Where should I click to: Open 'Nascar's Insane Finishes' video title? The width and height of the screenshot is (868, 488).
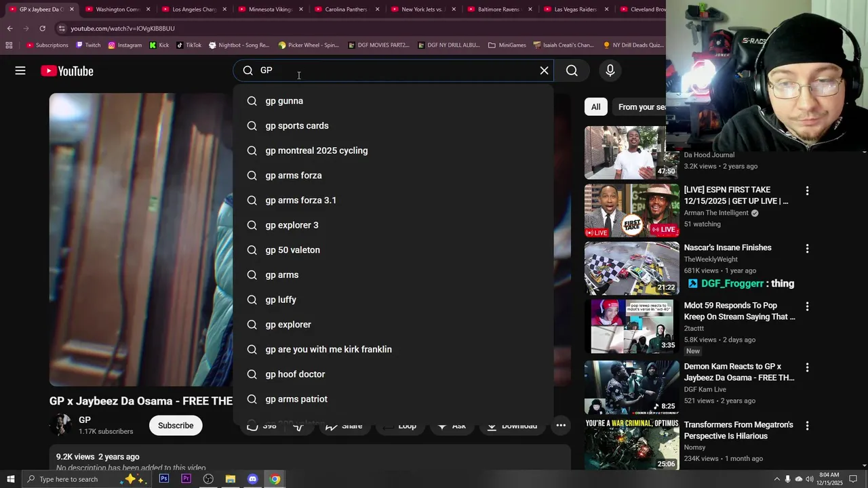pos(728,248)
